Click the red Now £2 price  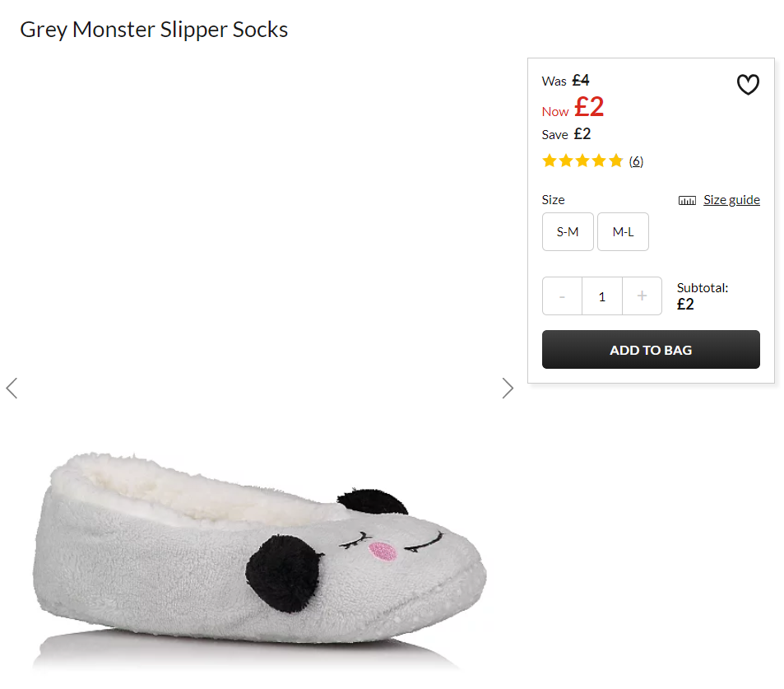573,108
